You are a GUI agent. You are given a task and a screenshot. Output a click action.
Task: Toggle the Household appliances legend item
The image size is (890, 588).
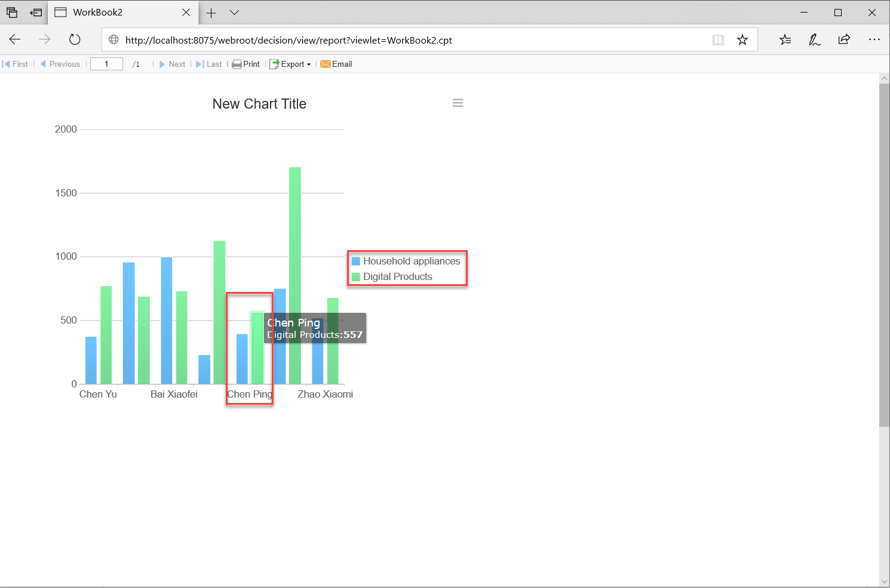[x=407, y=261]
